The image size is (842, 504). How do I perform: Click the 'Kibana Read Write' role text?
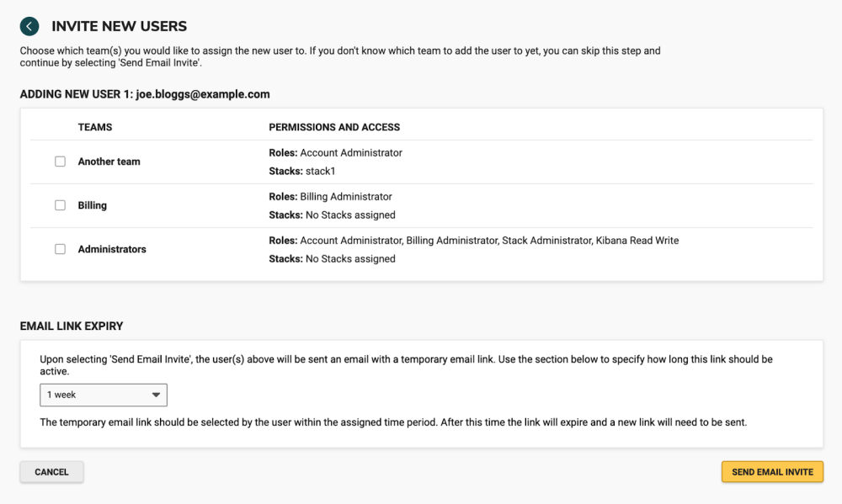tap(637, 241)
